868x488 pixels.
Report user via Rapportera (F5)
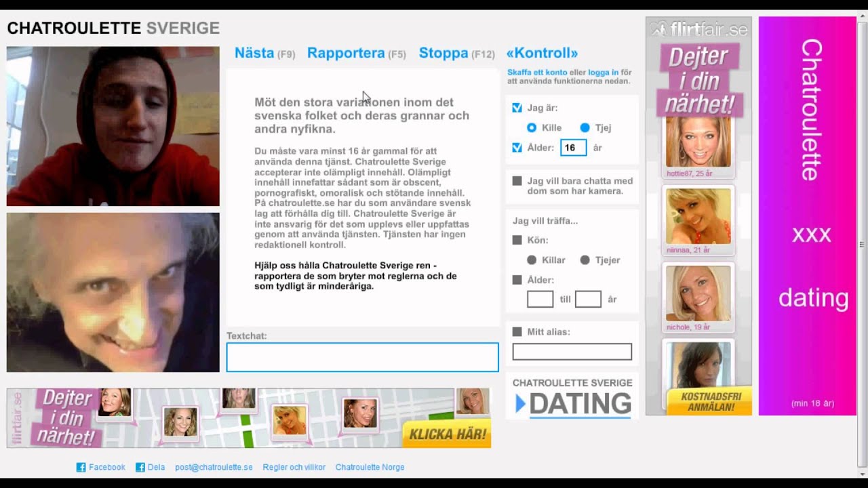coord(356,53)
